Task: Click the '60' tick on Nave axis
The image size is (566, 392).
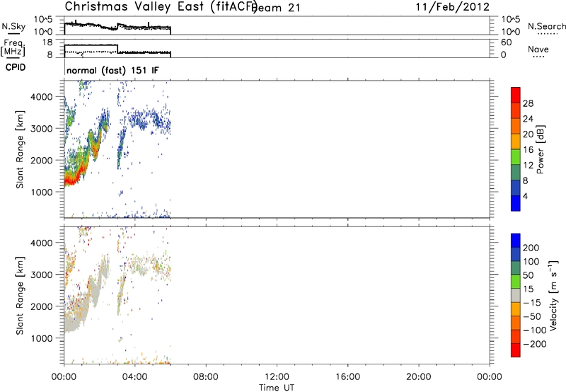Action: [507, 42]
